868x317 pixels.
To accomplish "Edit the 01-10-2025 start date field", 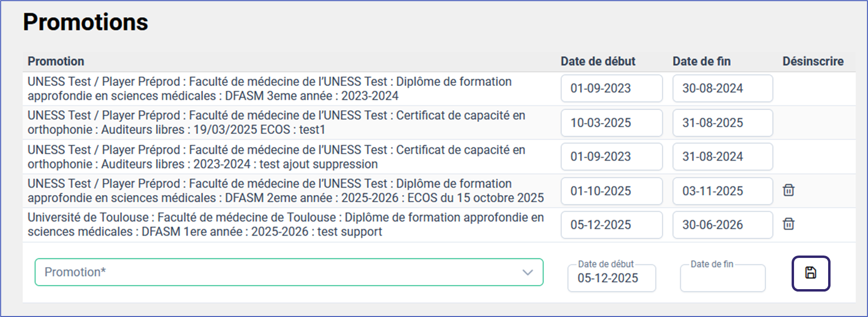I will pos(611,191).
